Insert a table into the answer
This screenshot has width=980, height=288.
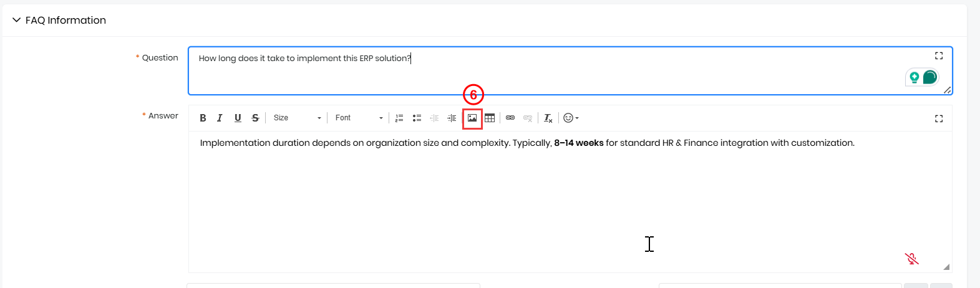(x=490, y=118)
